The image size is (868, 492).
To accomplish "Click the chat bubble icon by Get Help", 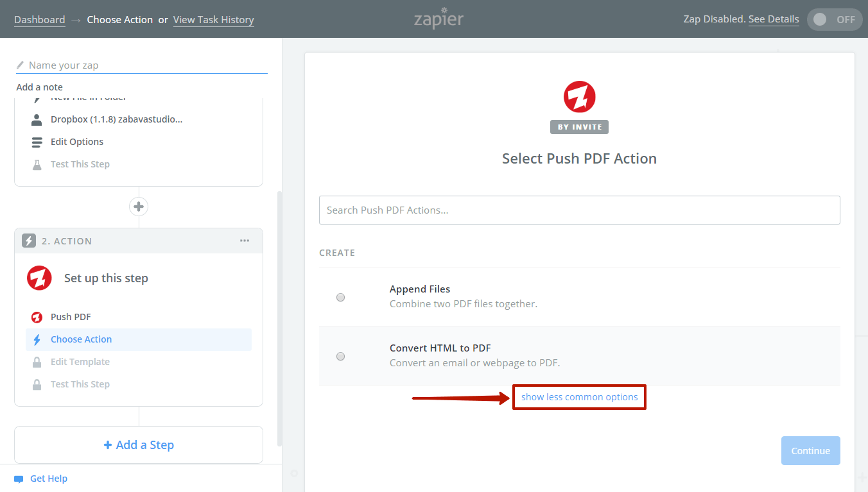I will point(19,479).
